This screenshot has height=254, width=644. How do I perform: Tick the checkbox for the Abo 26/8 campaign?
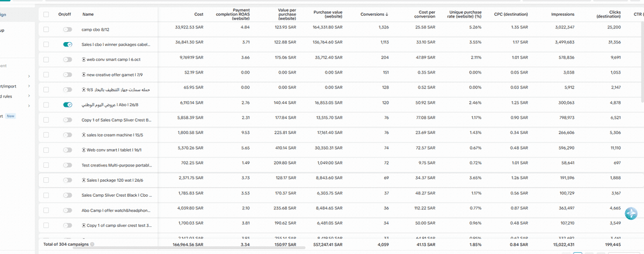pos(46,104)
